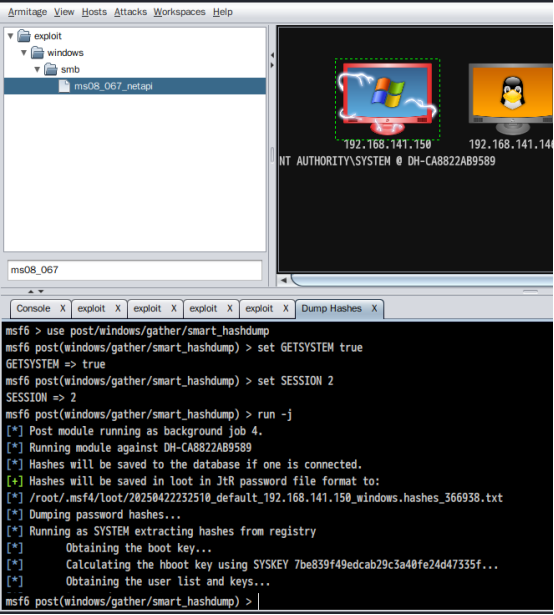
Task: Close the second exploit tab
Action: coord(174,309)
